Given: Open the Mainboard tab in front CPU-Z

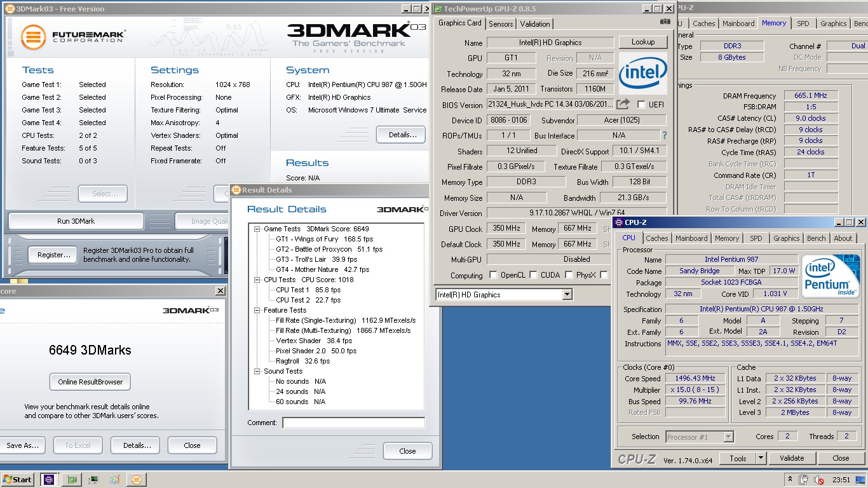Looking at the screenshot, I should click(691, 238).
